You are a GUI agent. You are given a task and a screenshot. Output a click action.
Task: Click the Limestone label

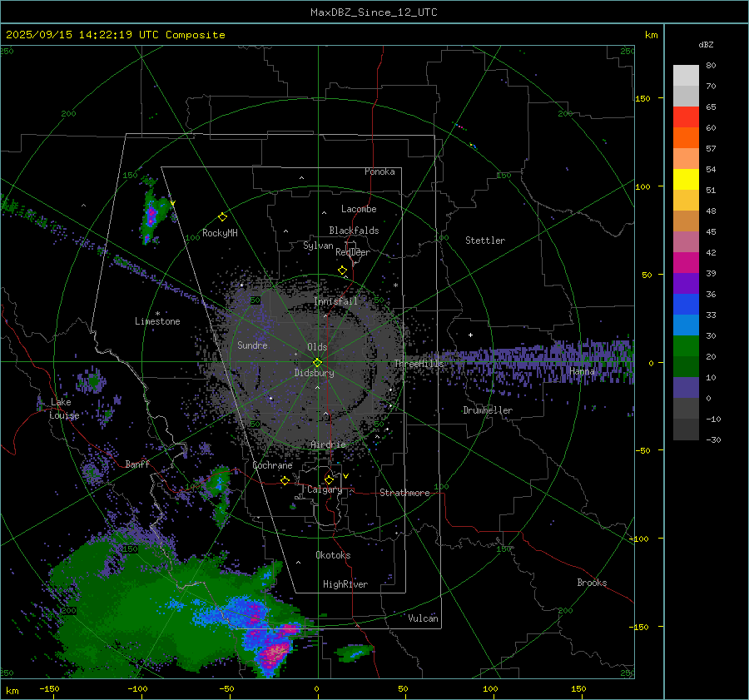click(157, 321)
